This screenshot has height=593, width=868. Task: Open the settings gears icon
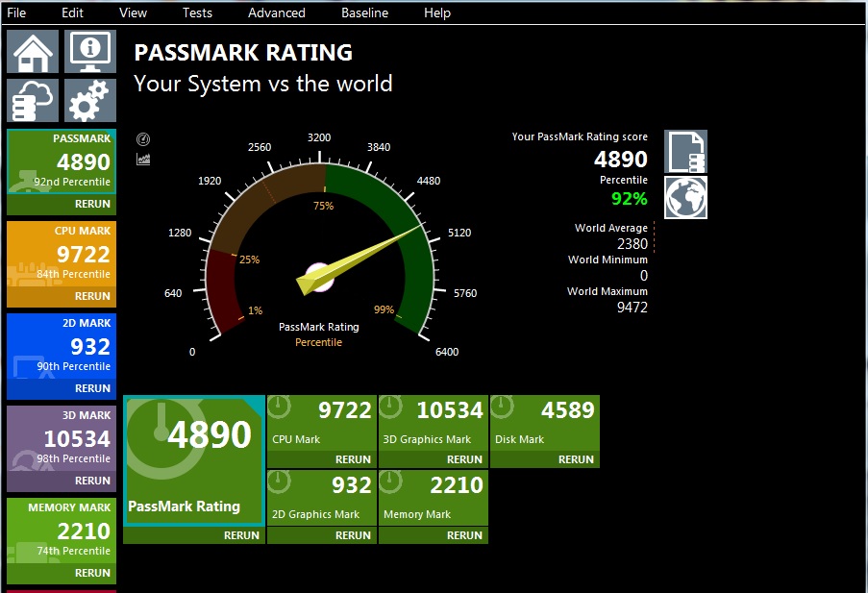tap(90, 100)
